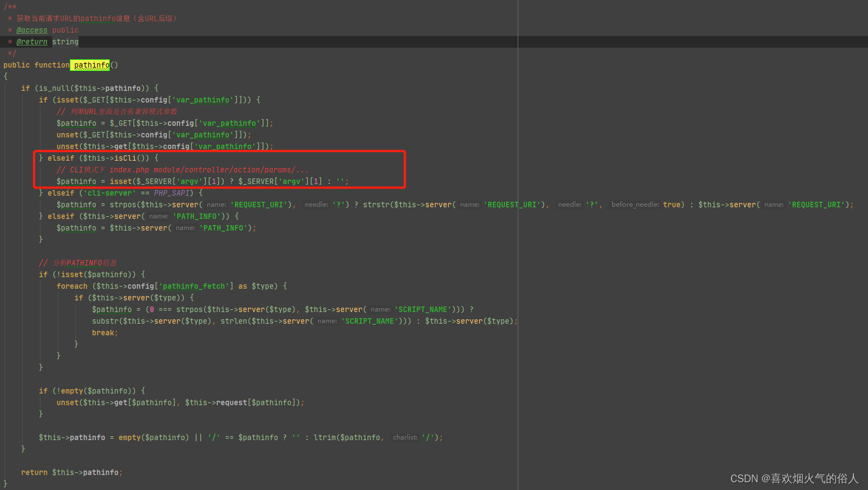Click '$_SERVER' right after isset in the CLI line

pos(154,181)
